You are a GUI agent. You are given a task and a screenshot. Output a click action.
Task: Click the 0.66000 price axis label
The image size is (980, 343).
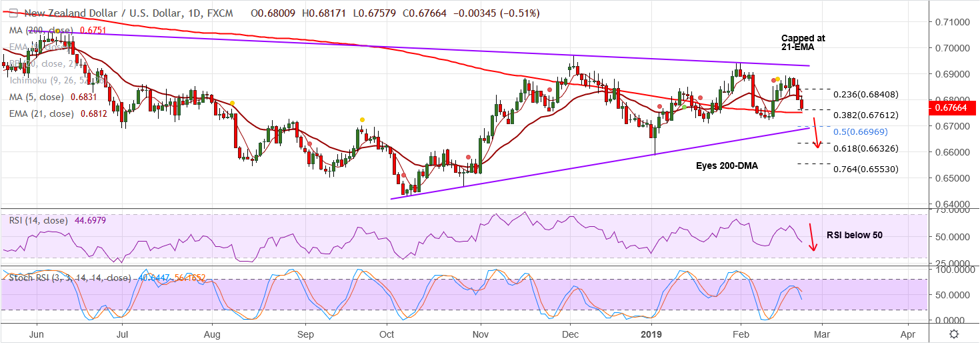[953, 152]
